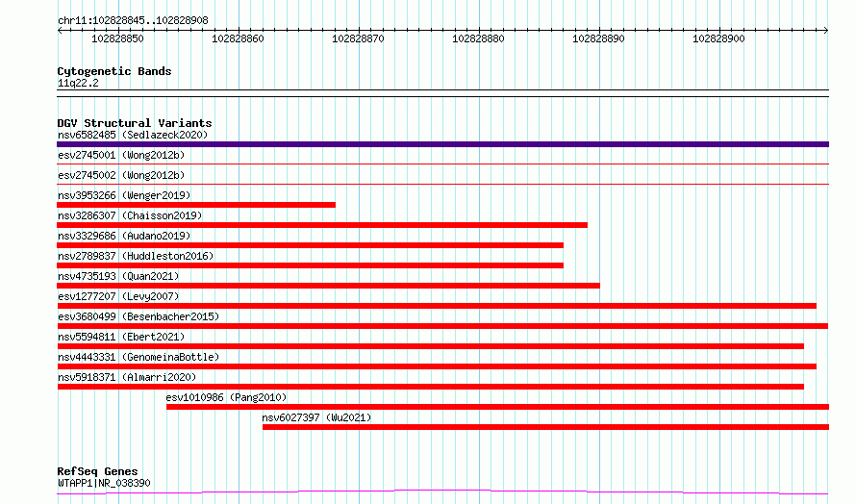Click the magenta WTAPP1 gene line
856x504 pixels.
(442, 492)
